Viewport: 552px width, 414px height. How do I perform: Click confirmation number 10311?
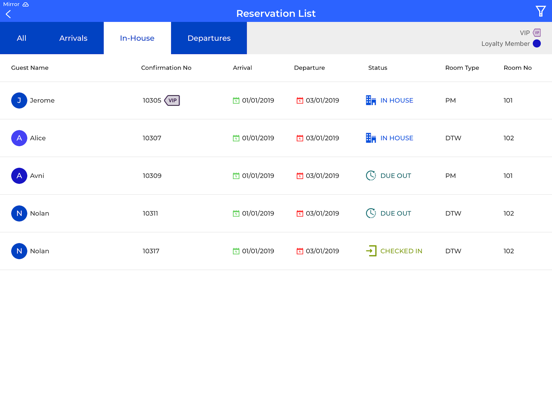(150, 213)
